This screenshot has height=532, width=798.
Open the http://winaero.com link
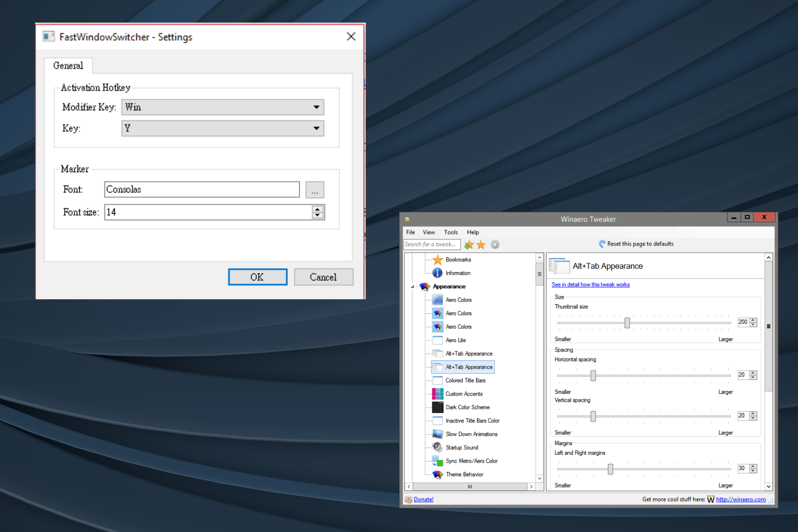pos(741,500)
